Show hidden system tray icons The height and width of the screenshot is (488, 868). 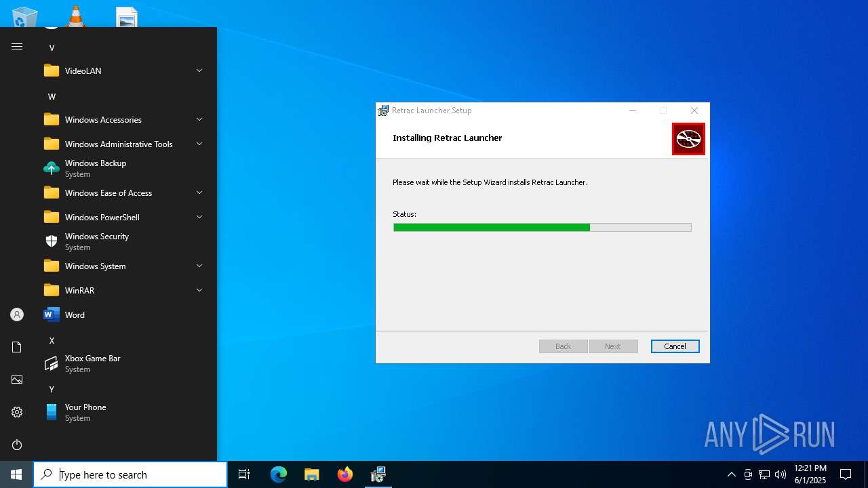point(731,474)
